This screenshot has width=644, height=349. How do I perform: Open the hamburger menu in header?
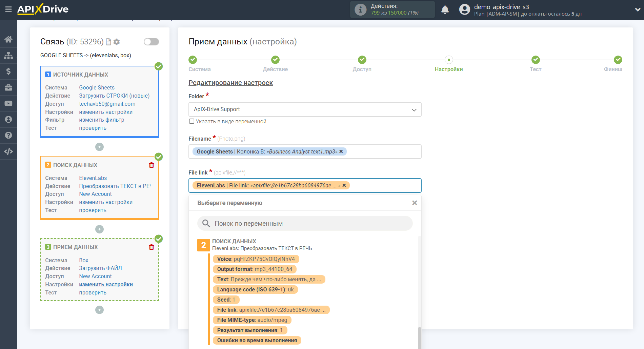coord(8,9)
